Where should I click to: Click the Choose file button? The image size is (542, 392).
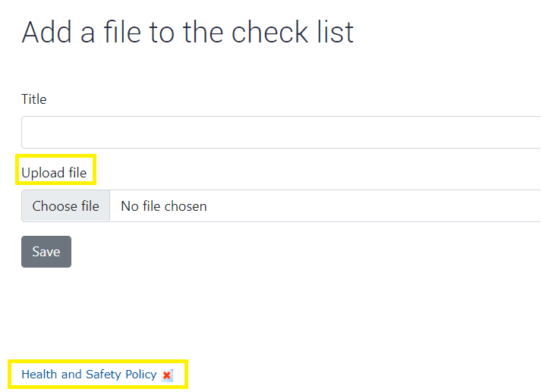[x=66, y=206]
